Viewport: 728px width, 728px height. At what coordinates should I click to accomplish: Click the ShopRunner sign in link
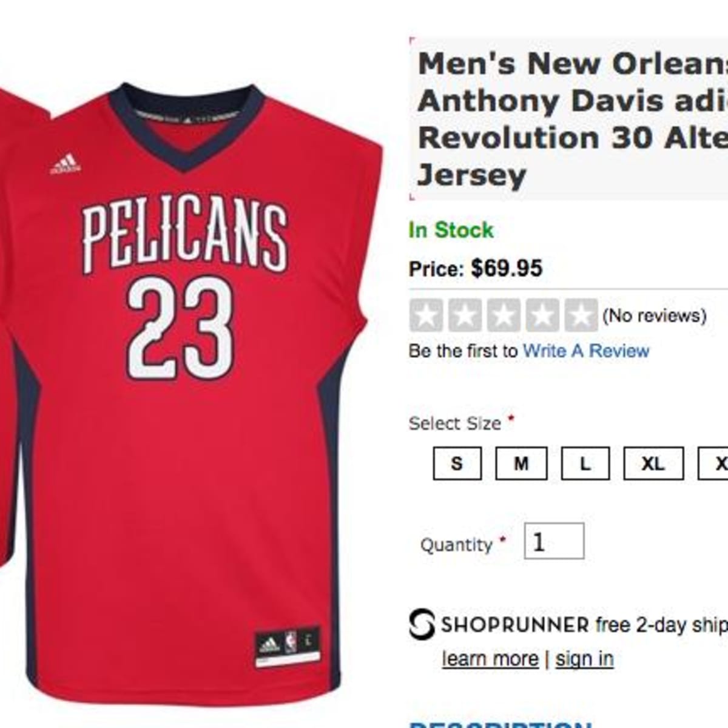pos(584,659)
